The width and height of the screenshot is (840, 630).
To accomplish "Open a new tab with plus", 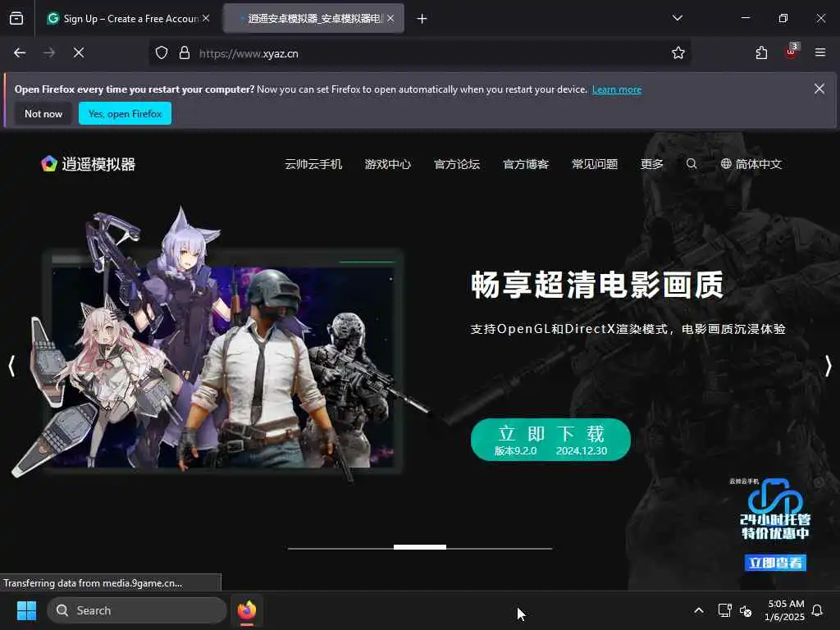I will click(422, 19).
